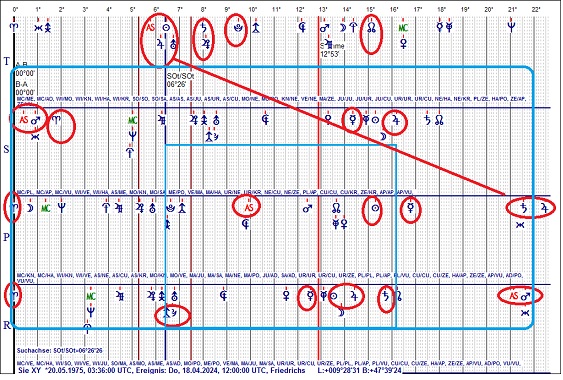The height and width of the screenshot is (380, 563).
Task: Click the circled Aries glyph in row S
Action: [x=57, y=120]
